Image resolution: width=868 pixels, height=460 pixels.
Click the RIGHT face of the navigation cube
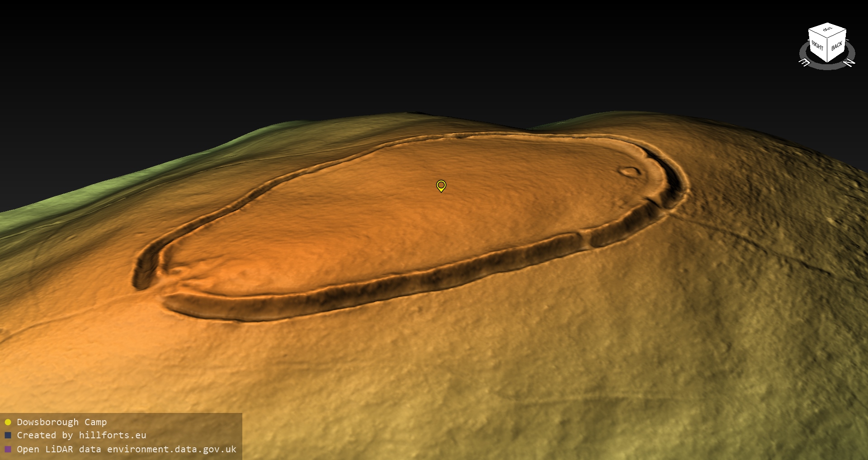point(817,45)
